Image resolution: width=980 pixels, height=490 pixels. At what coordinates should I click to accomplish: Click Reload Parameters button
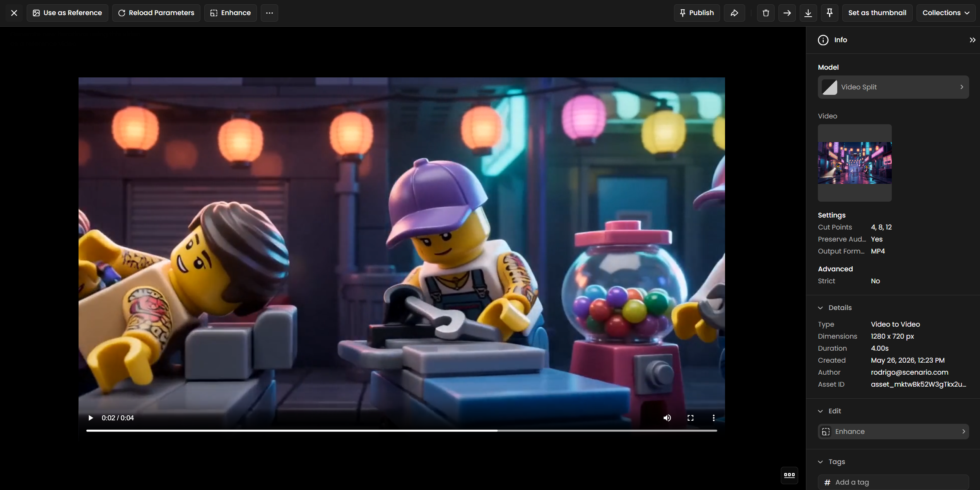pyautogui.click(x=156, y=13)
